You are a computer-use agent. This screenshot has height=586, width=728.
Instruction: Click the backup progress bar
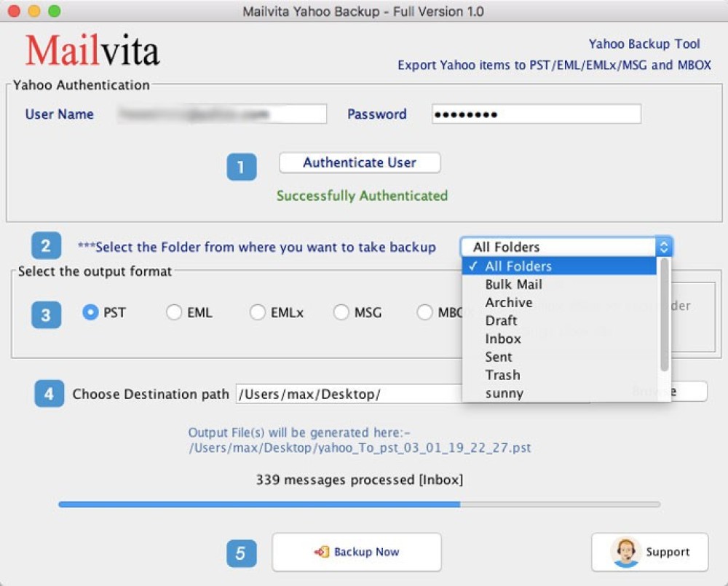pos(359,504)
